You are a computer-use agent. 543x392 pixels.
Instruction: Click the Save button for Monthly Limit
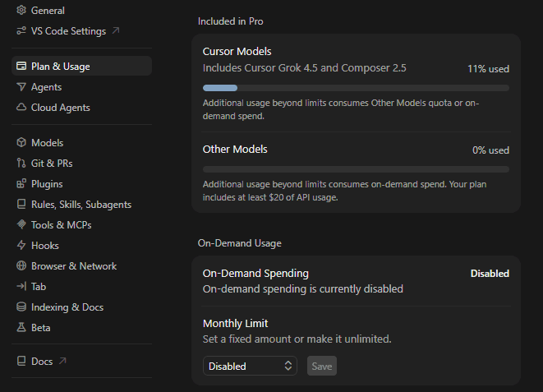322,366
